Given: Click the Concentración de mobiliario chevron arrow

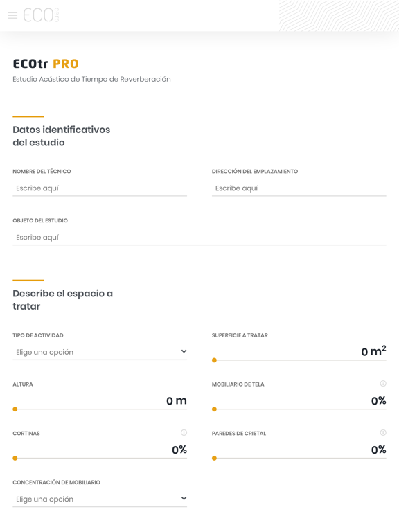Looking at the screenshot, I should [184, 499].
